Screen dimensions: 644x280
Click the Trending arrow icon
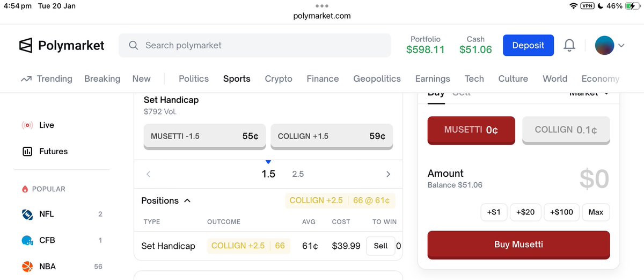point(26,79)
